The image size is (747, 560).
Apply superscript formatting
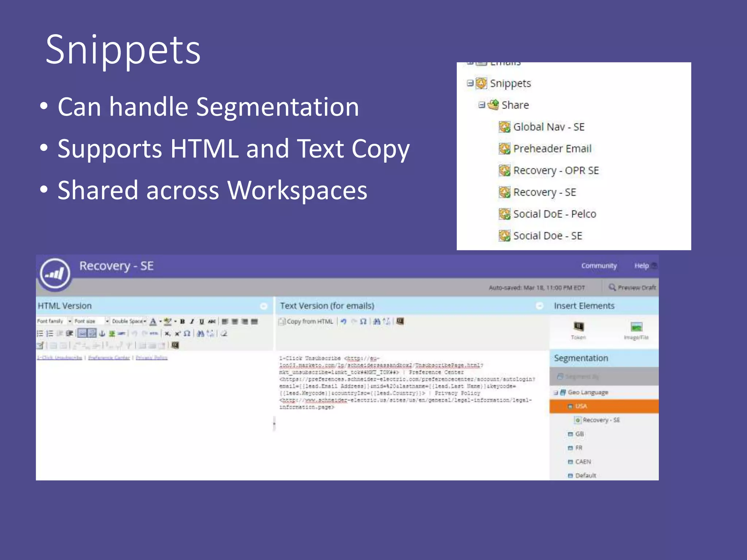coord(178,333)
